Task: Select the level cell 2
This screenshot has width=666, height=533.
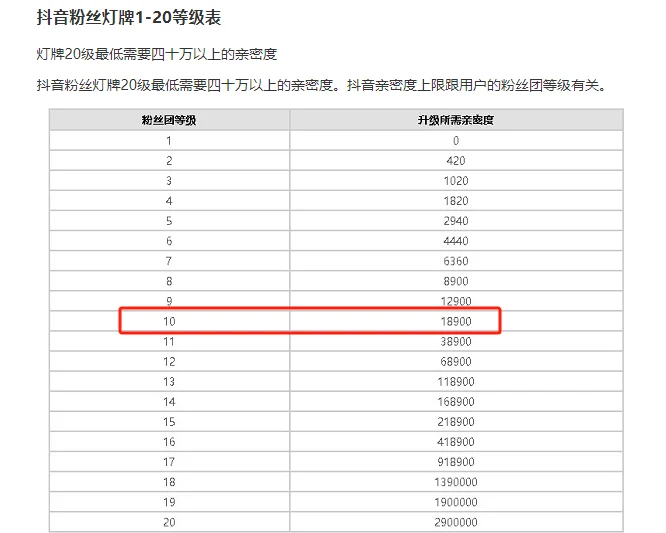Action: [169, 161]
